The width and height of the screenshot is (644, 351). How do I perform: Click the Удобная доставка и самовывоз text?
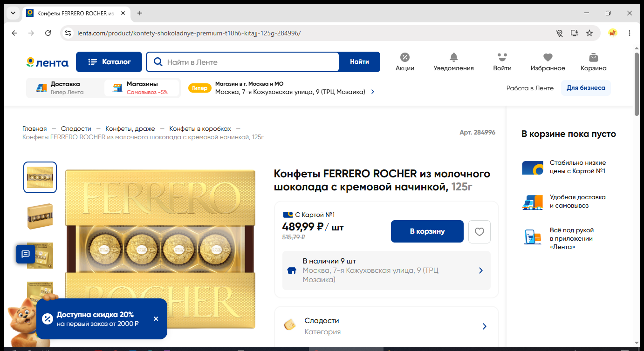(578, 201)
